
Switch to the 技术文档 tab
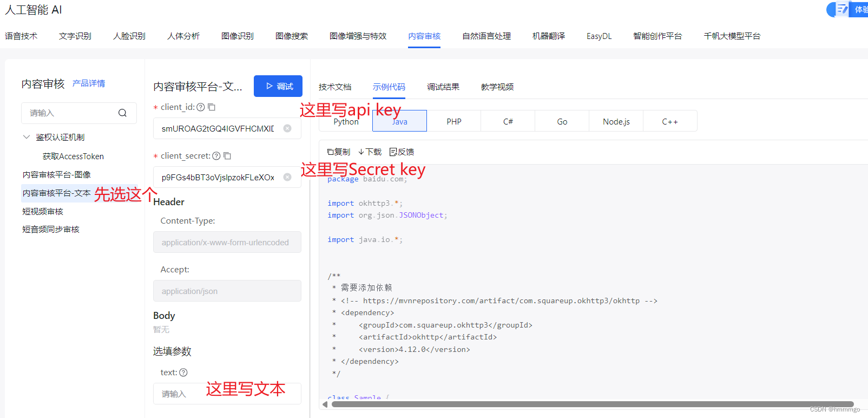tap(335, 87)
